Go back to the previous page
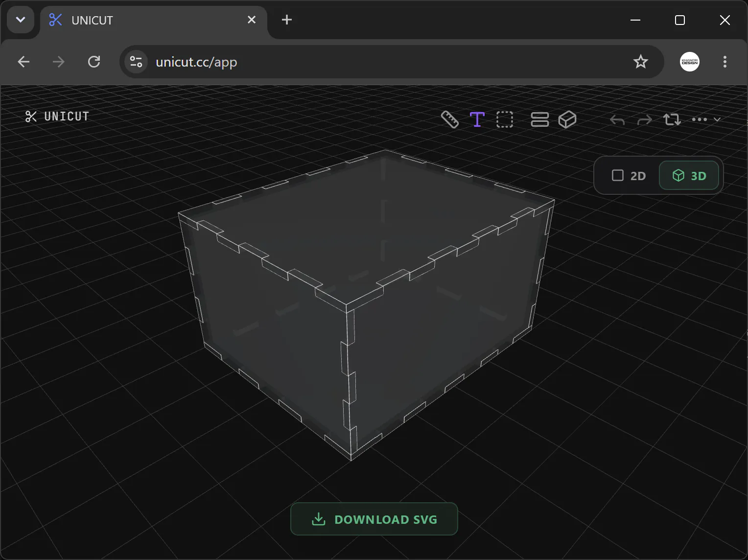748x560 pixels. (x=23, y=62)
